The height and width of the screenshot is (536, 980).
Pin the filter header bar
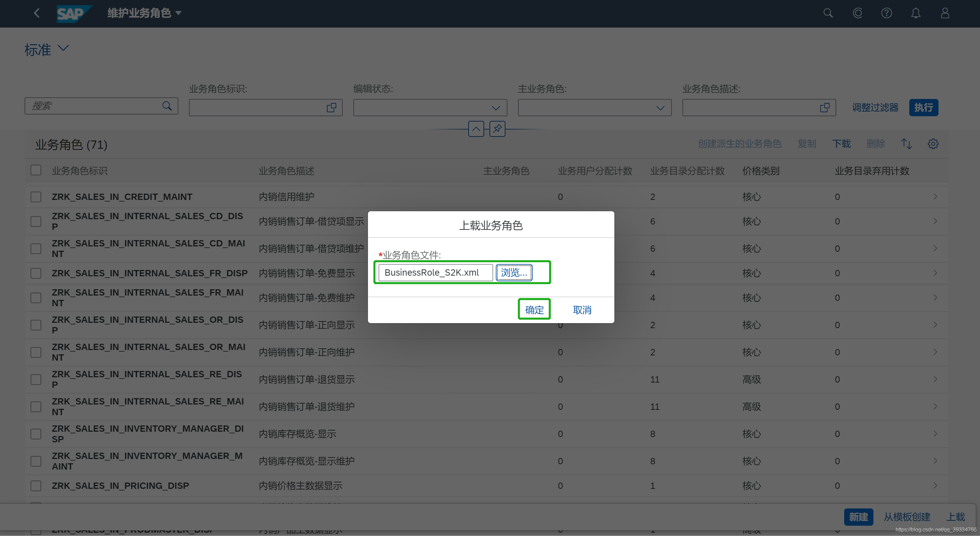point(497,129)
